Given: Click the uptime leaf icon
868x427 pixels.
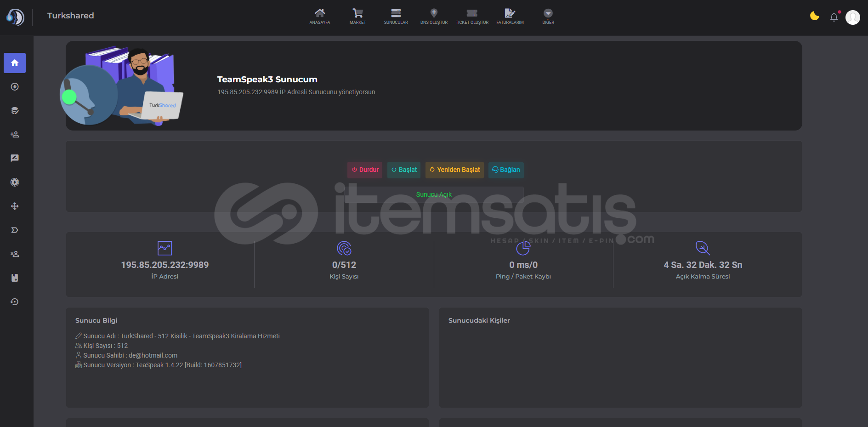Looking at the screenshot, I should click(703, 248).
